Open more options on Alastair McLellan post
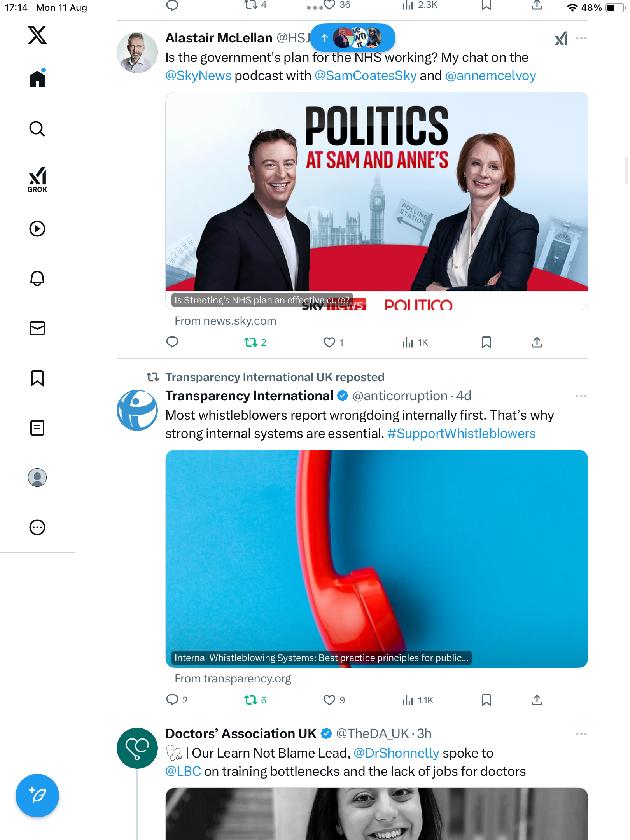 click(581, 38)
